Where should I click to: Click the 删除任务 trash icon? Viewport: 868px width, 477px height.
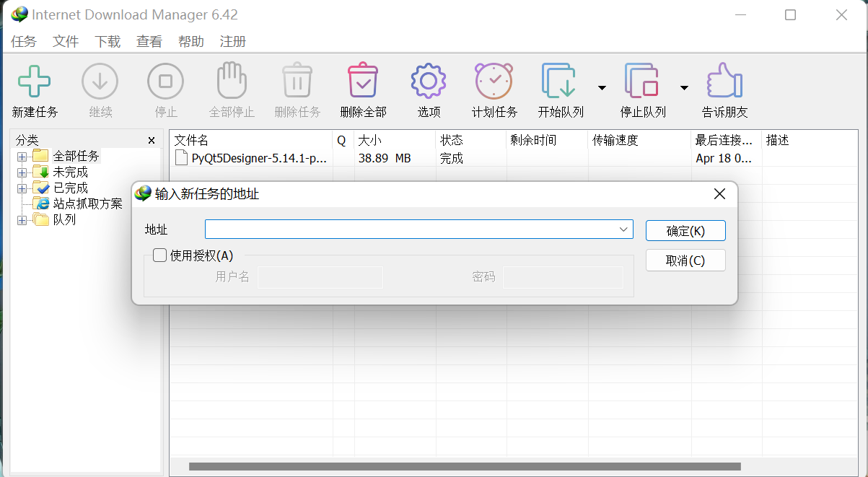[297, 80]
